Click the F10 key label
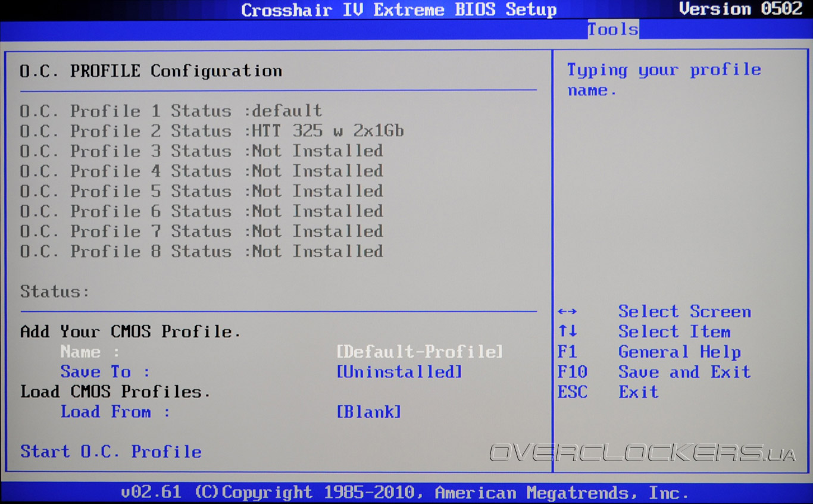813x504 pixels. pos(573,372)
